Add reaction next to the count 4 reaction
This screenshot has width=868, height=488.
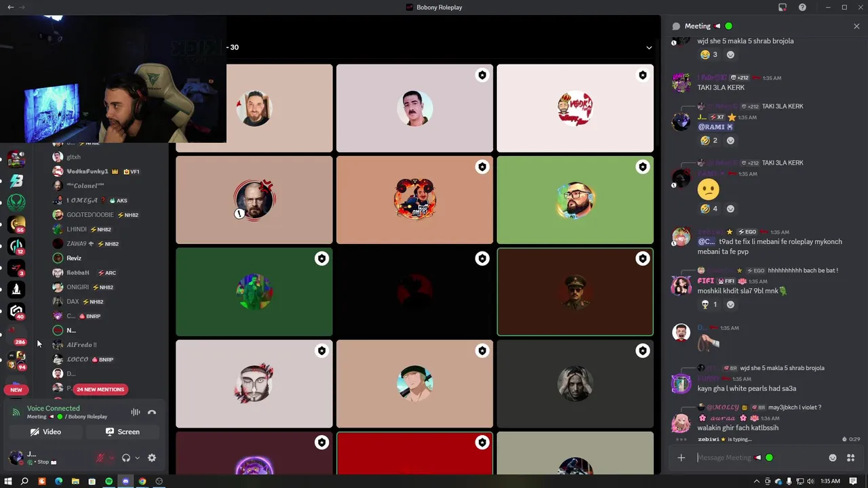click(730, 209)
